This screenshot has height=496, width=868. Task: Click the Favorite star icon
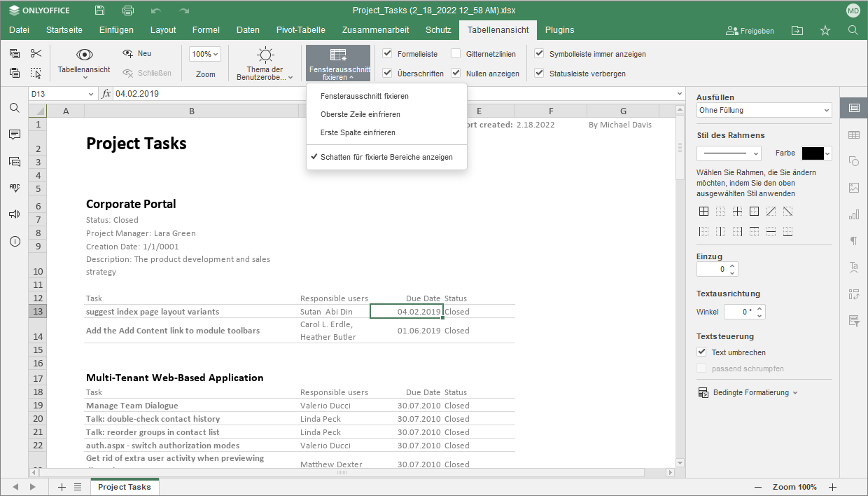825,30
